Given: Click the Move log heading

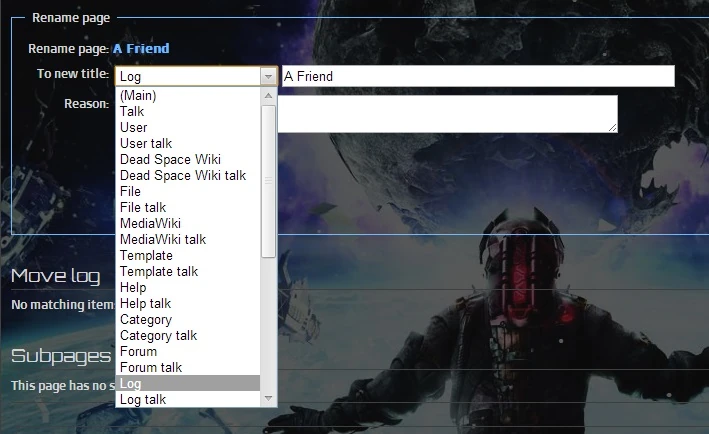Looking at the screenshot, I should [x=55, y=276].
